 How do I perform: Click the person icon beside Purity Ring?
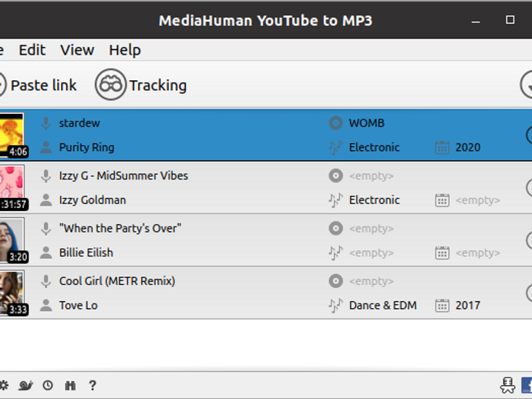(x=45, y=147)
